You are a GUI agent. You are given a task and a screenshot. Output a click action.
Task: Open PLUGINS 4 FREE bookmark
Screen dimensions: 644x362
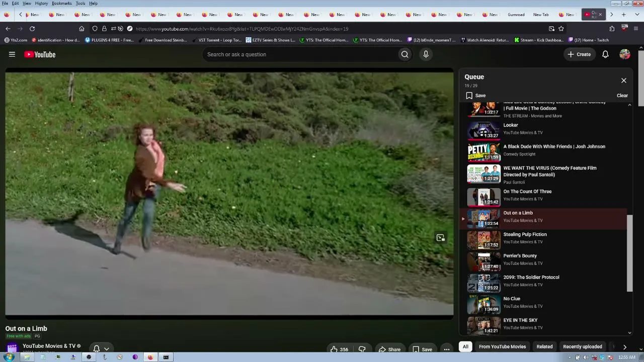(x=109, y=40)
